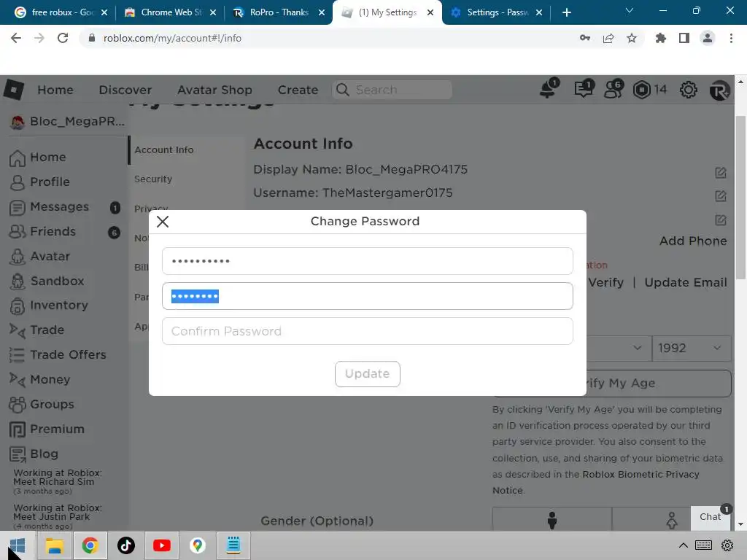The image size is (747, 560).
Task: Select the male gender option
Action: coord(552,519)
